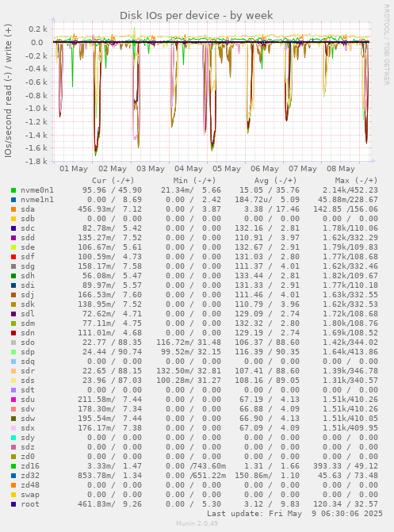
Task: Click sdh max value '1.82k/109.67'
Action: pos(350,276)
